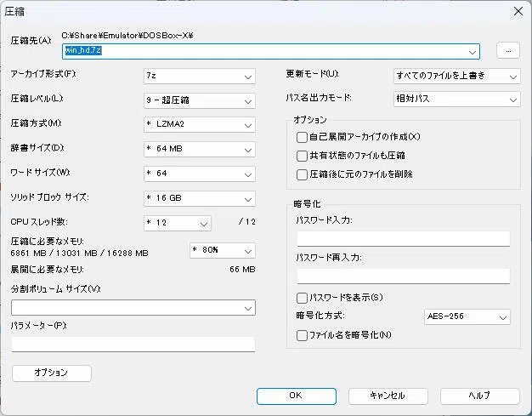Open the パス名出力モード dropdown showing 相対パス

[x=456, y=99]
